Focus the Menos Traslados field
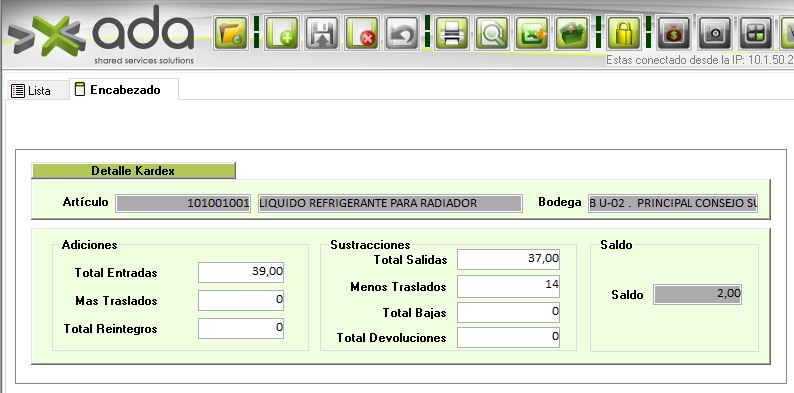The width and height of the screenshot is (794, 393). point(508,287)
